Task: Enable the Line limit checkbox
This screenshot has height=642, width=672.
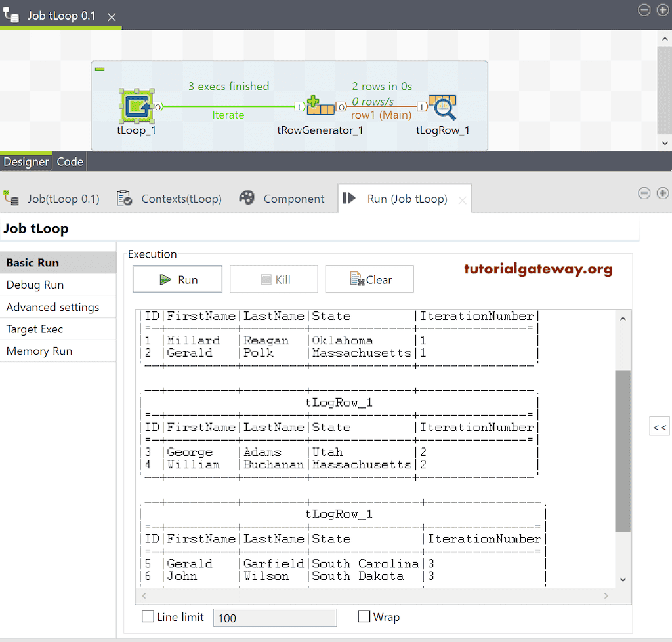Action: pos(148,616)
